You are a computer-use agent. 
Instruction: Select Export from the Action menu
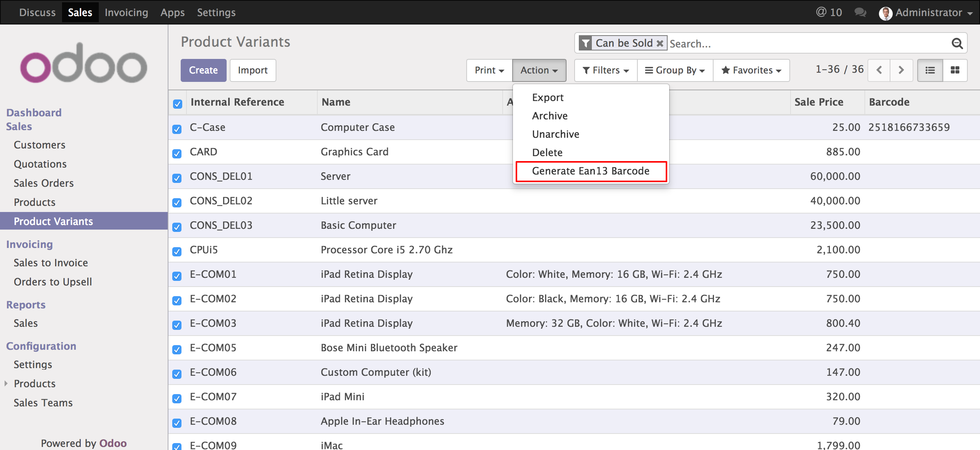pyautogui.click(x=548, y=98)
